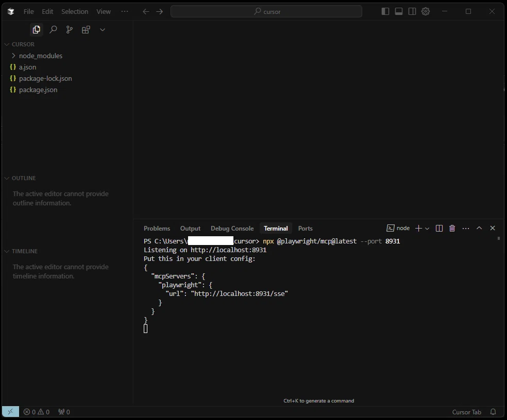Show more menu bar items ellipsis
507x420 pixels.
tap(125, 11)
